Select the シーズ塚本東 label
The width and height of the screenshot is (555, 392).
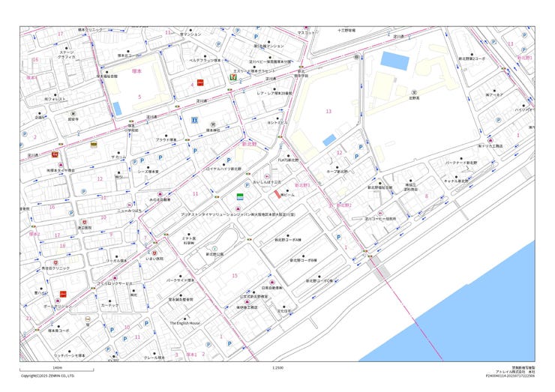[148, 172]
